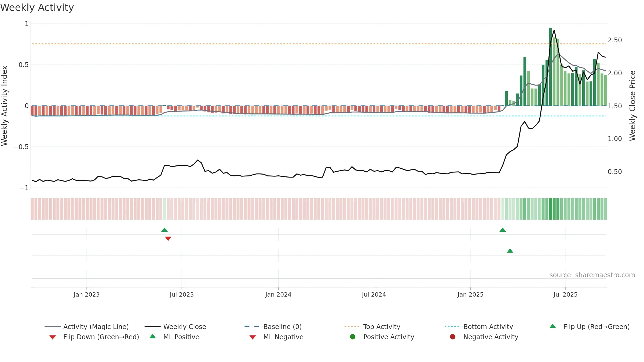Toggle Activity (Magic Line) legend entry

point(87,327)
